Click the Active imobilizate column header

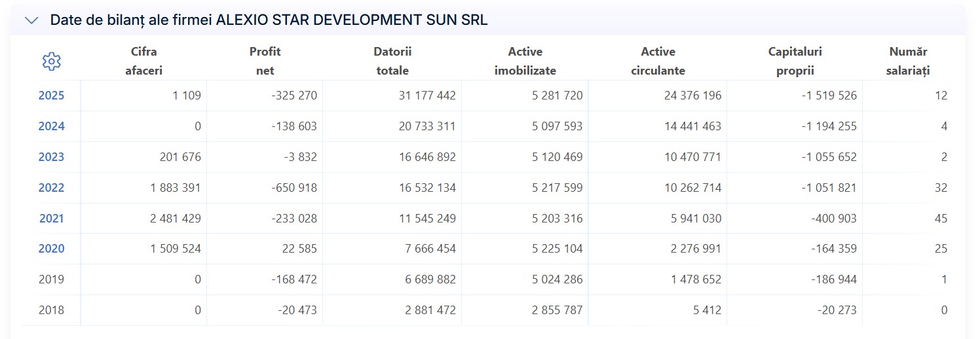tap(525, 61)
